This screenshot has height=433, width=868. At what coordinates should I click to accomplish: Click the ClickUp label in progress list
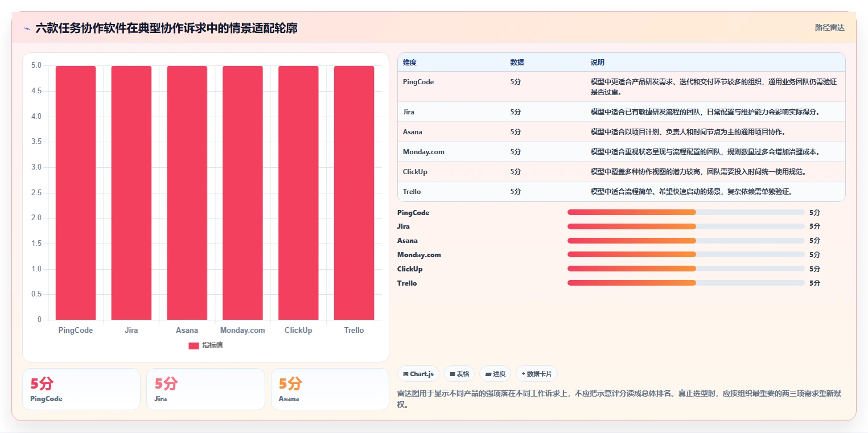pyautogui.click(x=410, y=269)
